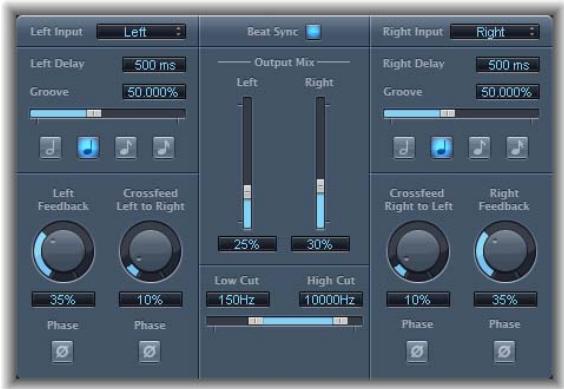564x389 pixels.
Task: Click Crossfeed Left to Right 10% field
Action: pyautogui.click(x=151, y=299)
